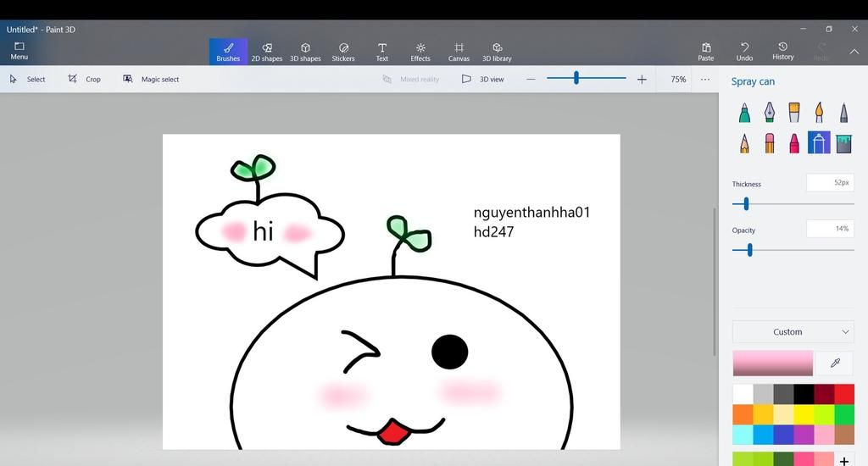868x466 pixels.
Task: Choose the indigo color swatch
Action: pos(783,435)
